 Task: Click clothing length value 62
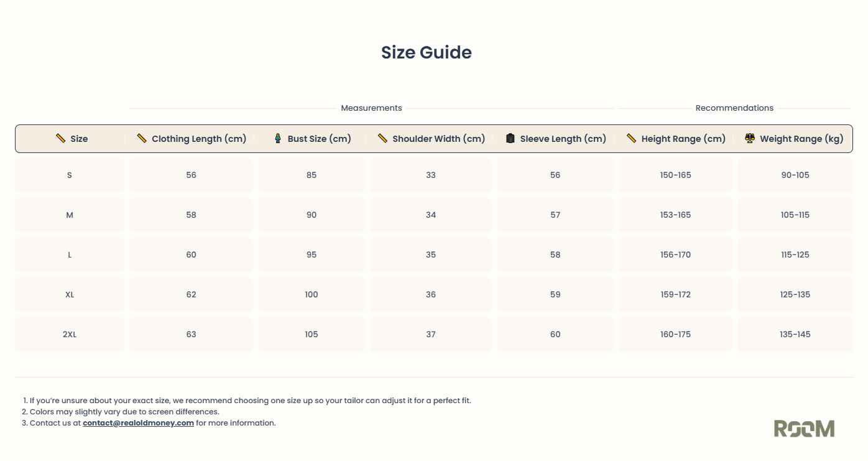[191, 295]
